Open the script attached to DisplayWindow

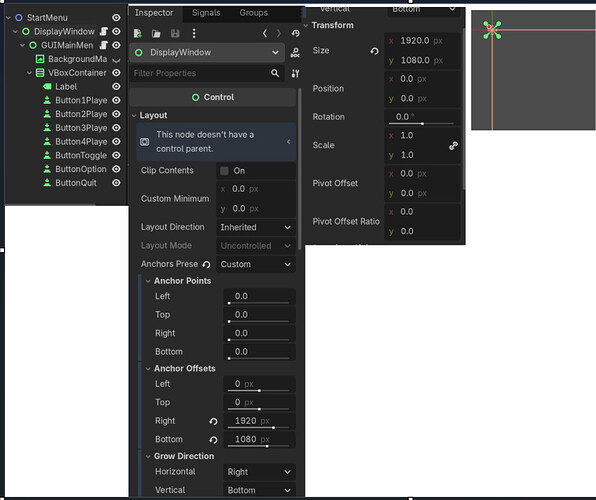coord(103,32)
